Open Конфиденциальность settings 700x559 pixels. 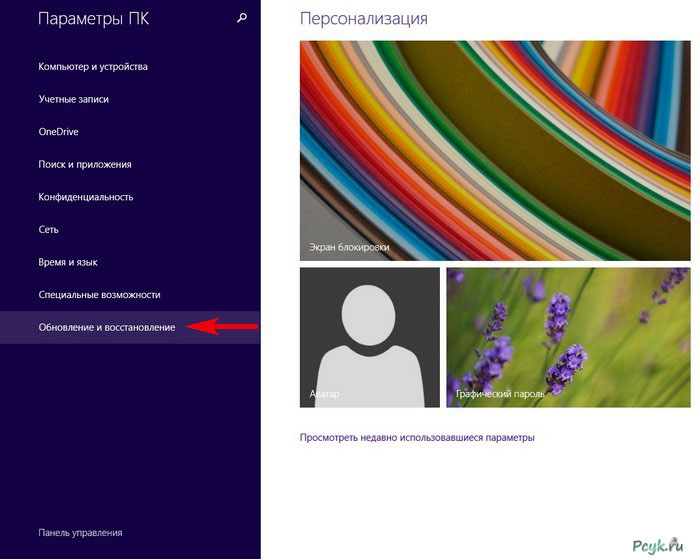[86, 198]
